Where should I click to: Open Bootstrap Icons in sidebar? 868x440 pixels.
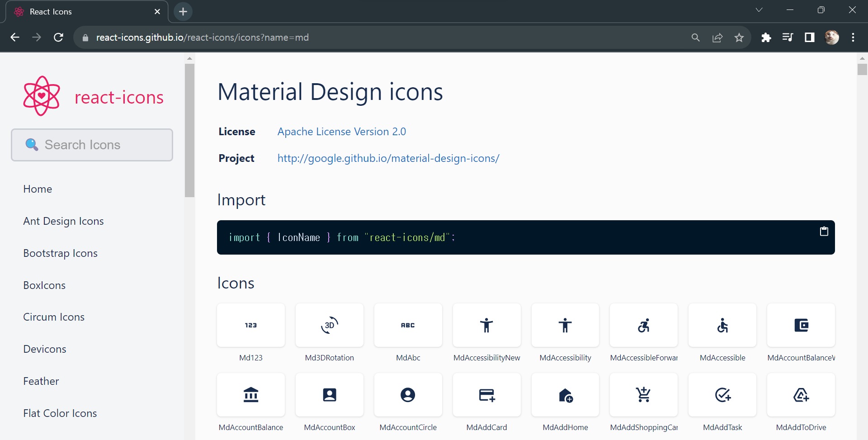(x=60, y=253)
